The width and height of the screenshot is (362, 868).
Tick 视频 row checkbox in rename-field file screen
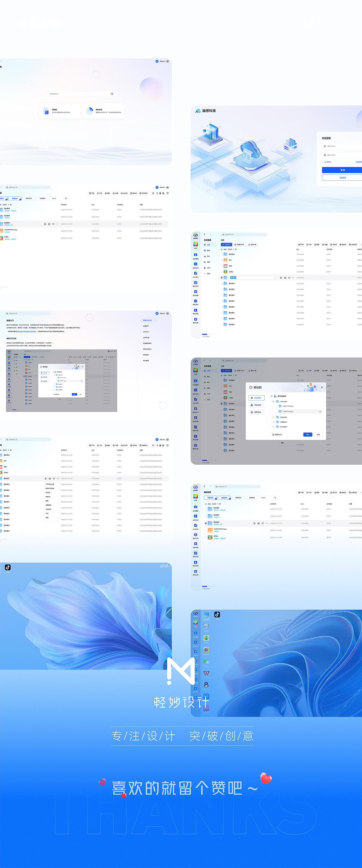tap(221, 266)
